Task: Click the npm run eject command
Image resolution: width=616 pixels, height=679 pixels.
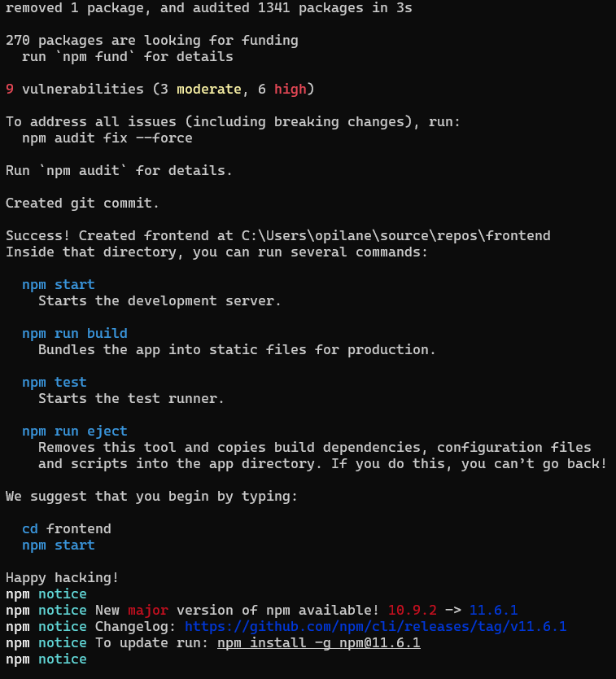Action: tap(75, 431)
